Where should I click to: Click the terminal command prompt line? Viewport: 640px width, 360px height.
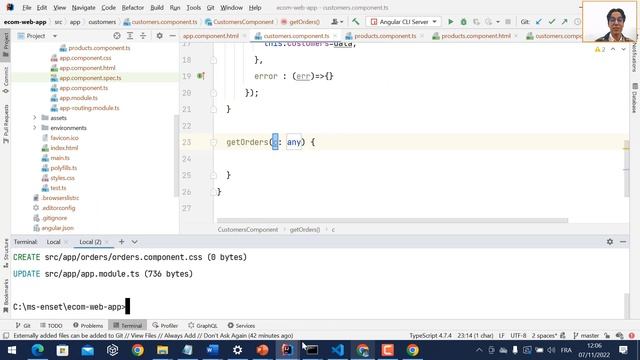pos(71,307)
